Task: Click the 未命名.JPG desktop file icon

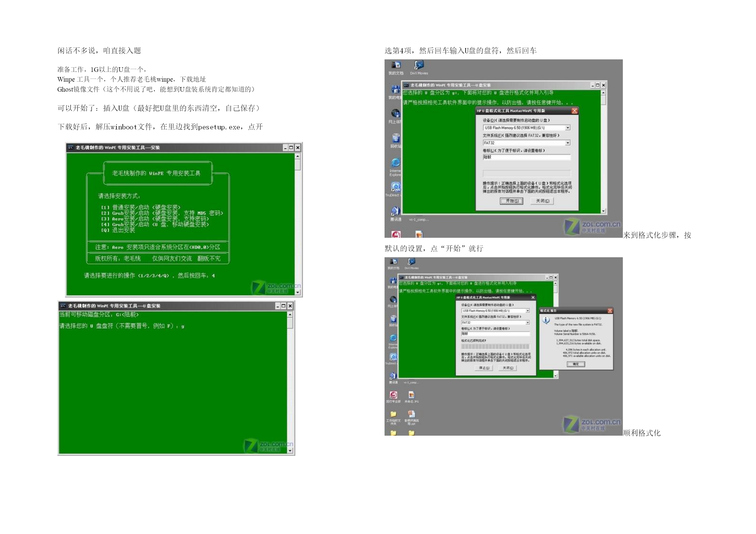Action: [411, 395]
